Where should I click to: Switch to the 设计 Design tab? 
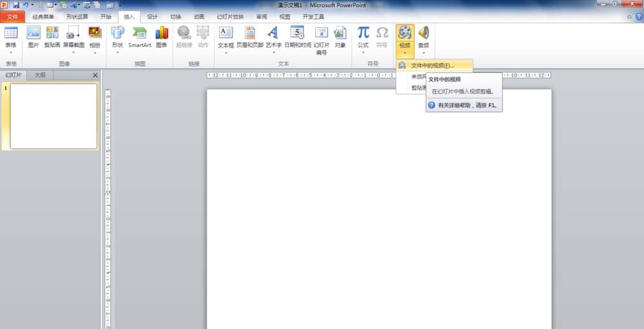pyautogui.click(x=153, y=17)
